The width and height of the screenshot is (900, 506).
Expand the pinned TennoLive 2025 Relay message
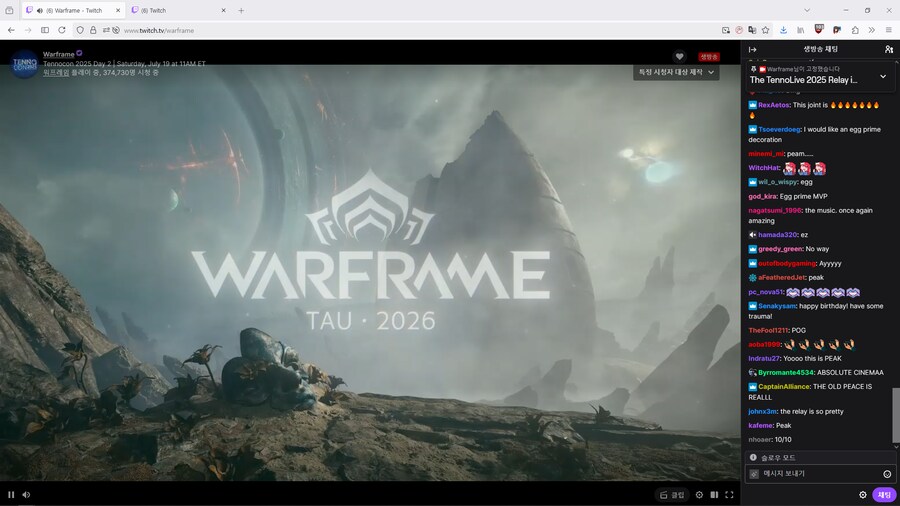click(x=883, y=76)
